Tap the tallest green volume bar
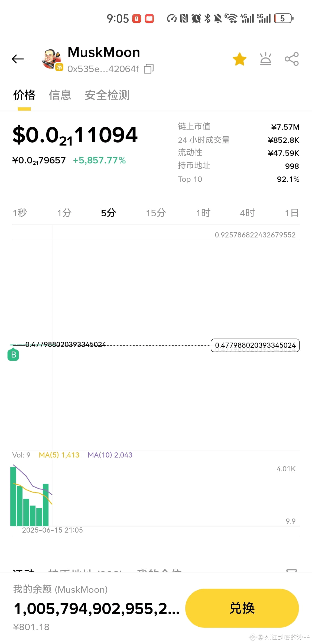Image resolution: width=312 pixels, height=644 pixels. coord(13,496)
